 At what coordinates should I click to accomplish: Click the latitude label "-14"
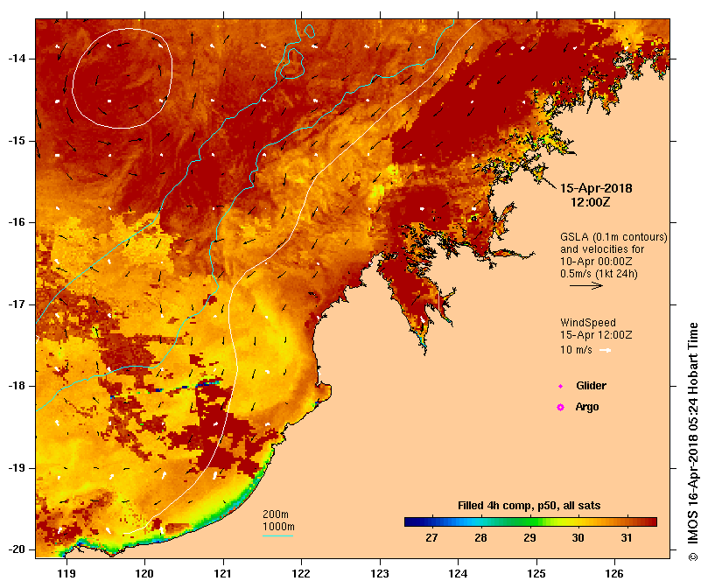point(17,59)
